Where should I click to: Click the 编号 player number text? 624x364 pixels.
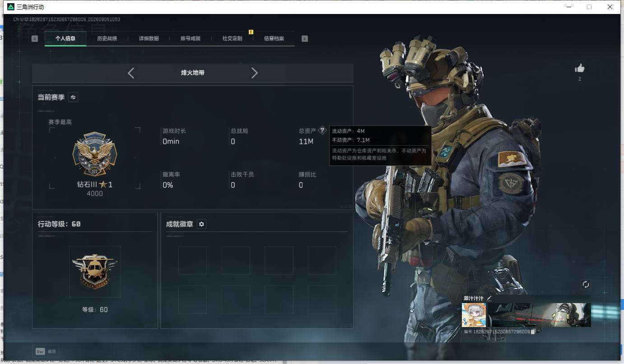497,332
